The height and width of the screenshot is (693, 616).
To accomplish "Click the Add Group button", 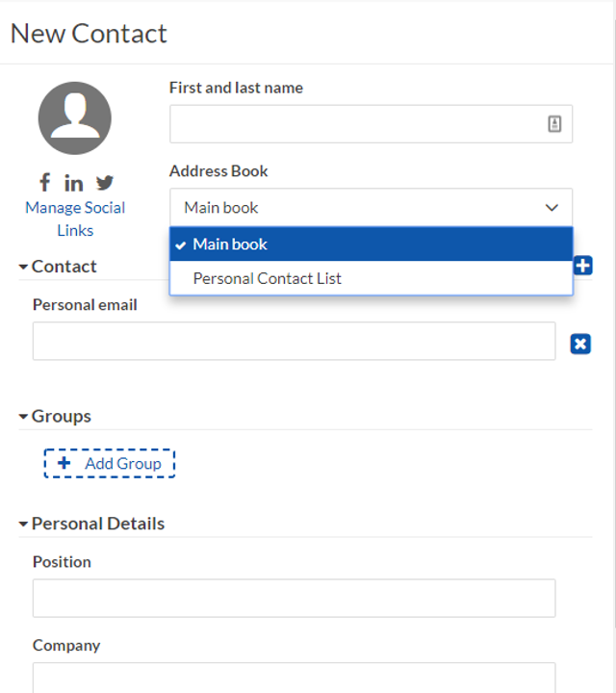I will pyautogui.click(x=109, y=463).
